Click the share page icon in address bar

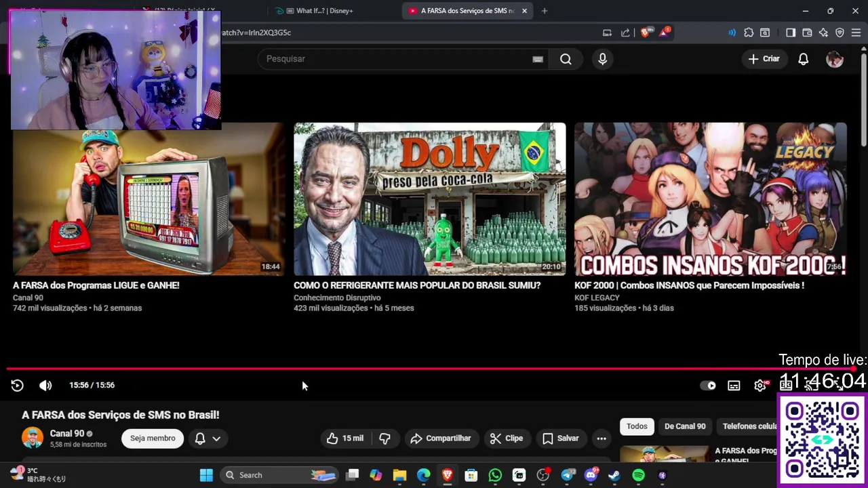(625, 33)
